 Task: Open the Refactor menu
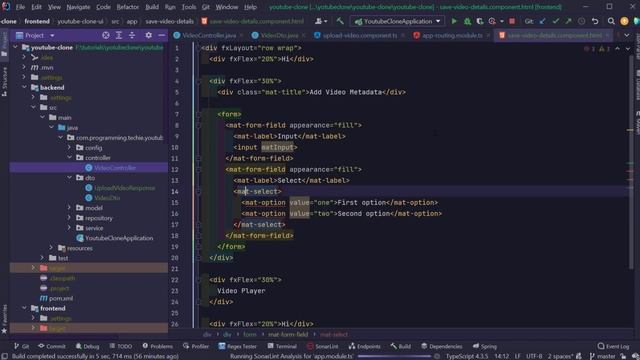coord(127,7)
